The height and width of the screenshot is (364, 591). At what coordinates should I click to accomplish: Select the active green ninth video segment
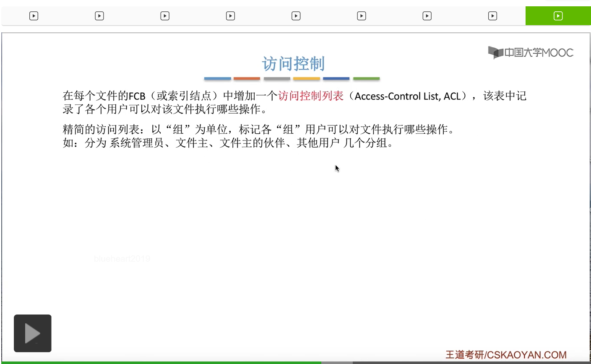pyautogui.click(x=558, y=16)
